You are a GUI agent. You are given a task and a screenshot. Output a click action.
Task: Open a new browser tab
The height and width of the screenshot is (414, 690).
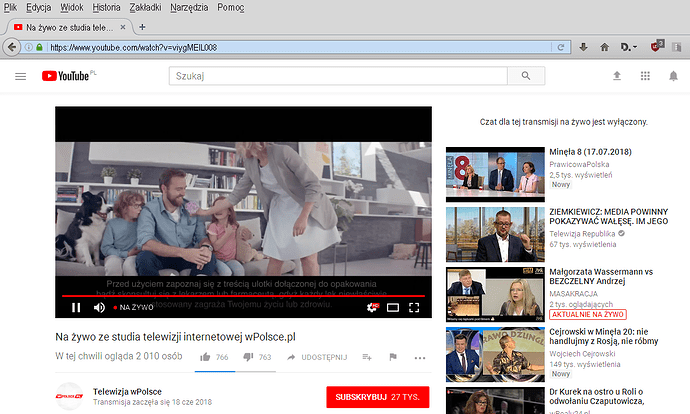[x=142, y=27]
